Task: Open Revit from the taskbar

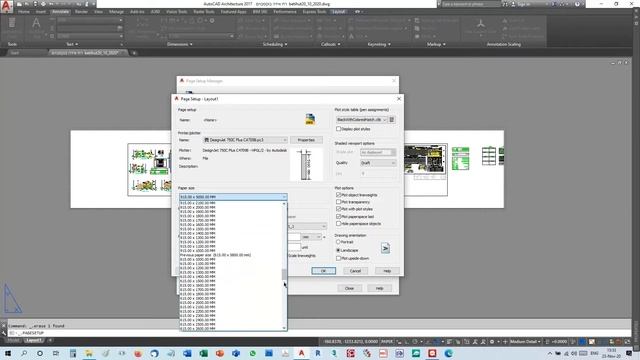Action: (x=318, y=353)
